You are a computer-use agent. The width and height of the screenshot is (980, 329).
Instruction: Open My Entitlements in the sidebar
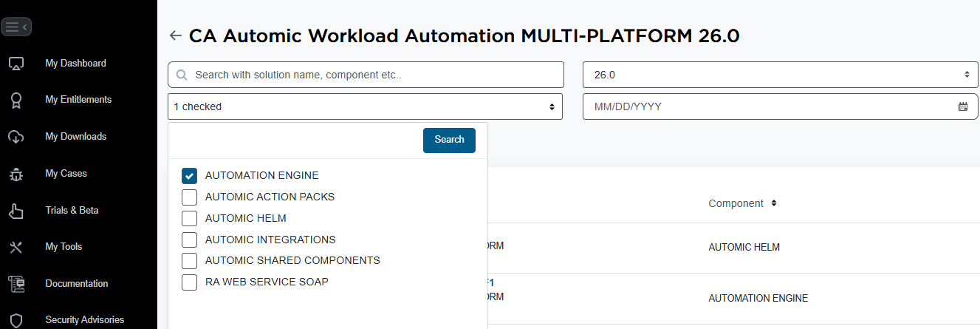[x=78, y=100]
